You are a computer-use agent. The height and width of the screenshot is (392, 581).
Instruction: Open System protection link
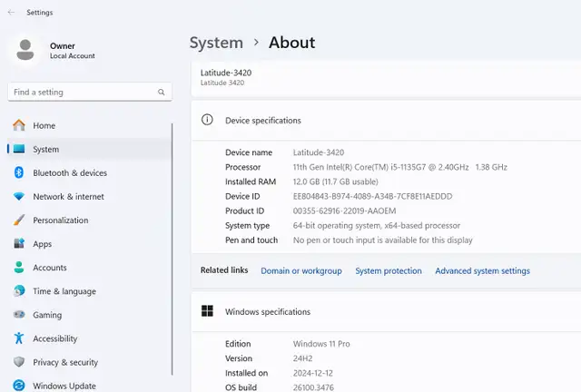point(389,270)
